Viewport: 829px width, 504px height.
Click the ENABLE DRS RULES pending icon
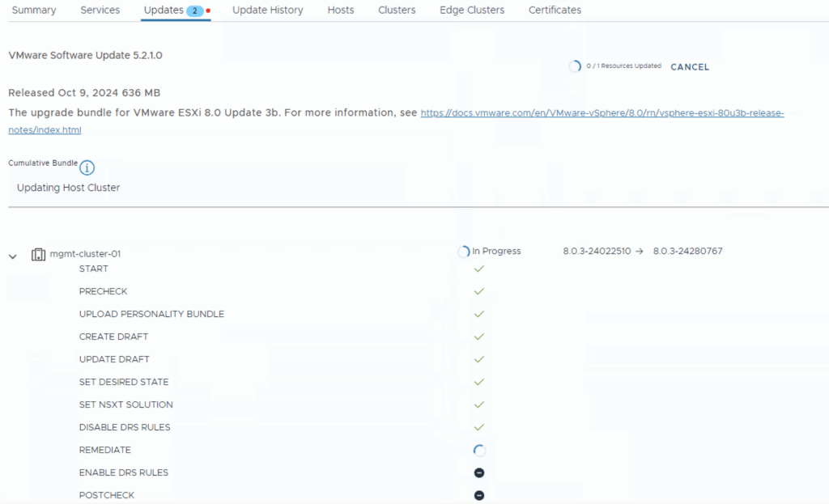point(479,473)
